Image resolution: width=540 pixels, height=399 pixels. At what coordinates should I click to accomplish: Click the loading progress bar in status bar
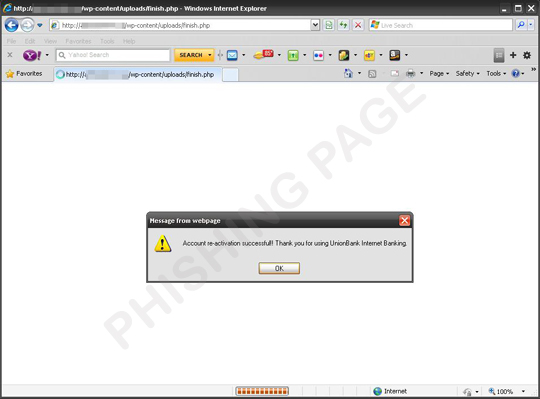coord(262,391)
